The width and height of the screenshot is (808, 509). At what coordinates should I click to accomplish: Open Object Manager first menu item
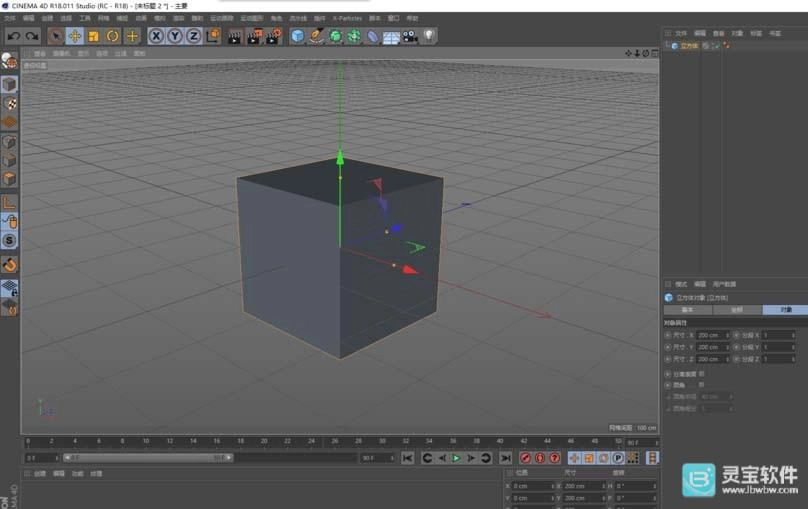click(x=681, y=33)
